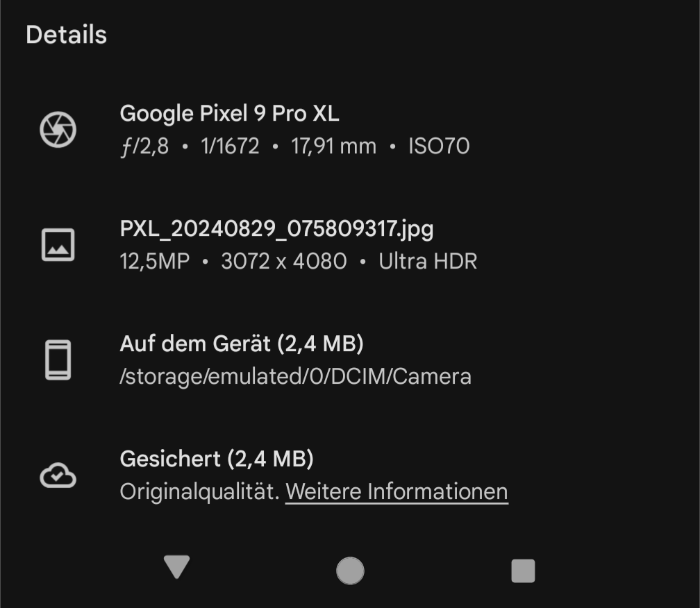The height and width of the screenshot is (608, 700).
Task: Tap the phone device storage icon
Action: point(58,360)
